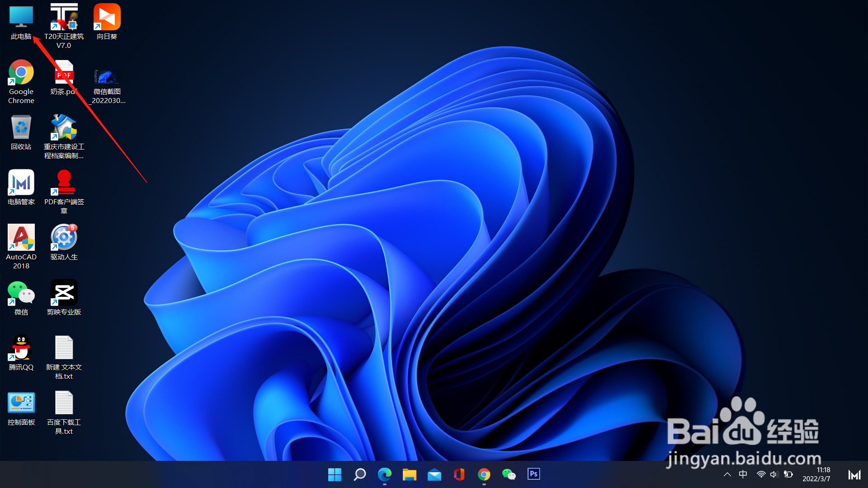868x488 pixels.
Task: Select the 向日葵 desktop shortcut
Action: pyautogui.click(x=107, y=18)
